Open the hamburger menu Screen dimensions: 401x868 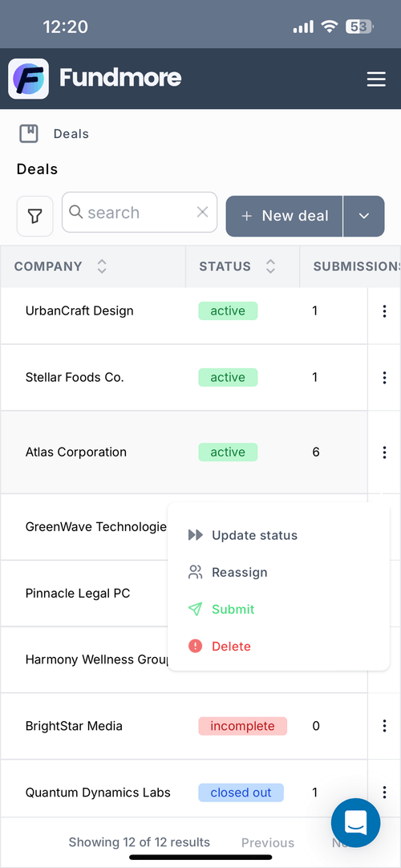(x=376, y=79)
